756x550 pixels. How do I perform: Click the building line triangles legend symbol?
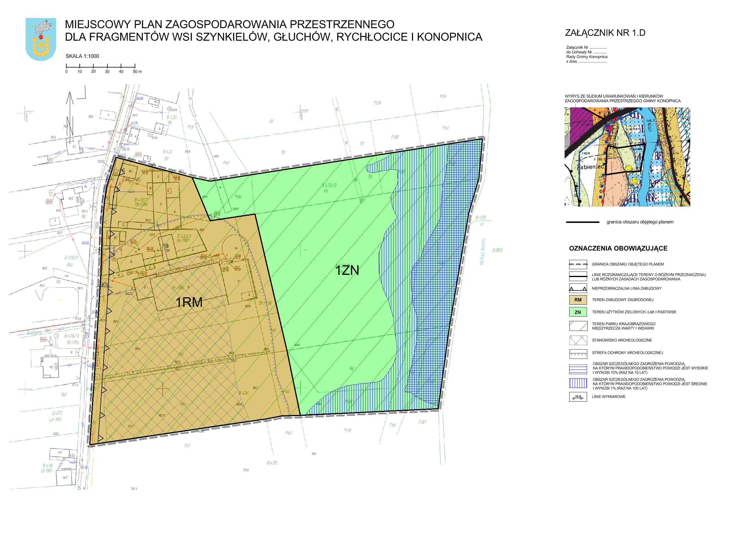click(578, 288)
